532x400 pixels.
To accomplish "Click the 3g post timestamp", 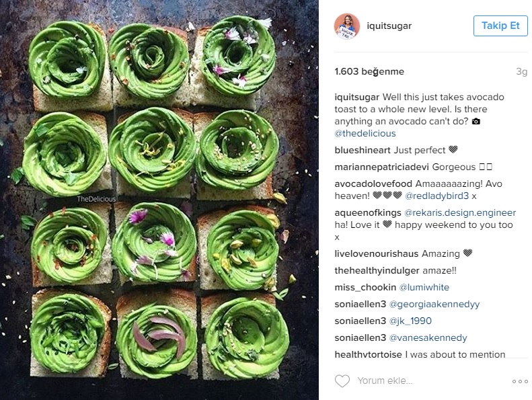I will point(521,71).
